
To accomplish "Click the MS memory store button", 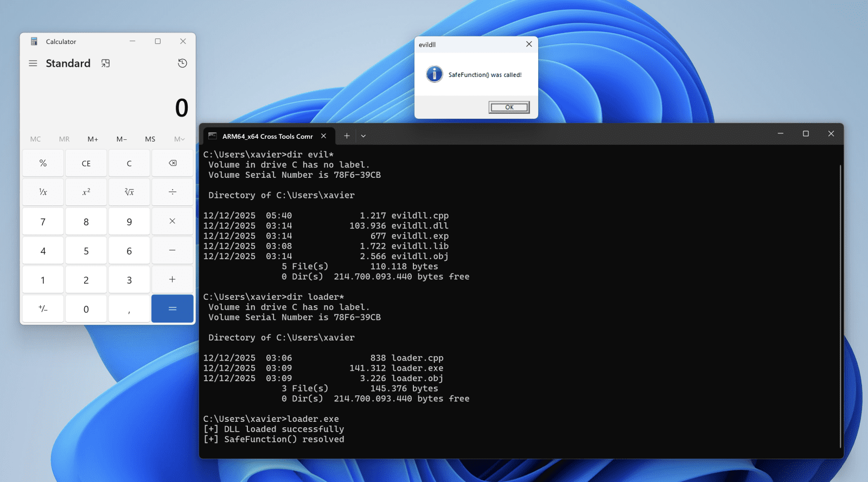I will click(150, 139).
